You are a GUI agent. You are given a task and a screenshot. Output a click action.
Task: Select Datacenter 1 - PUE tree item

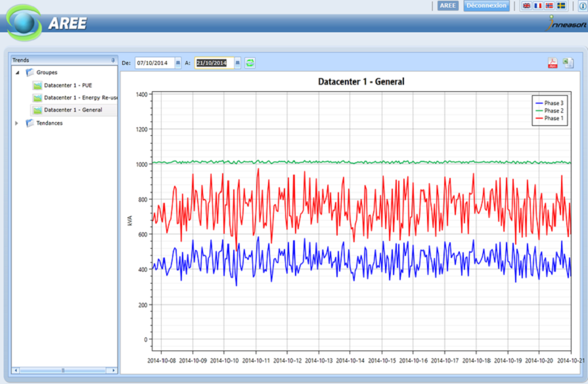68,85
